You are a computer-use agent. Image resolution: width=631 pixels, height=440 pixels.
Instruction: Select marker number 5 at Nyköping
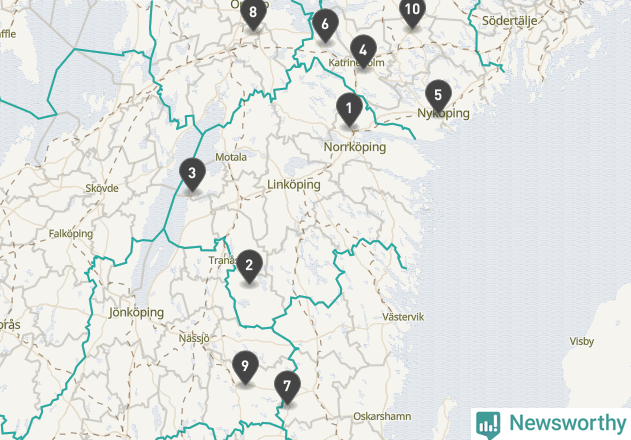[438, 97]
